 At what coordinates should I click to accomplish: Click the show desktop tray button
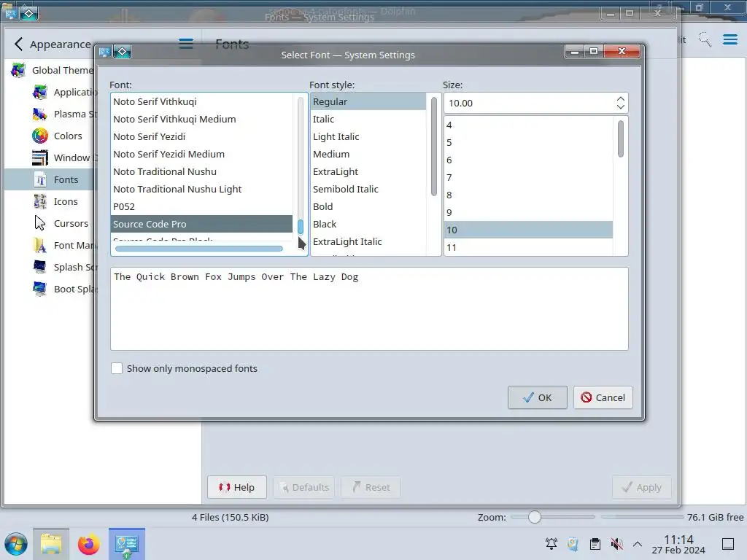[x=728, y=544]
